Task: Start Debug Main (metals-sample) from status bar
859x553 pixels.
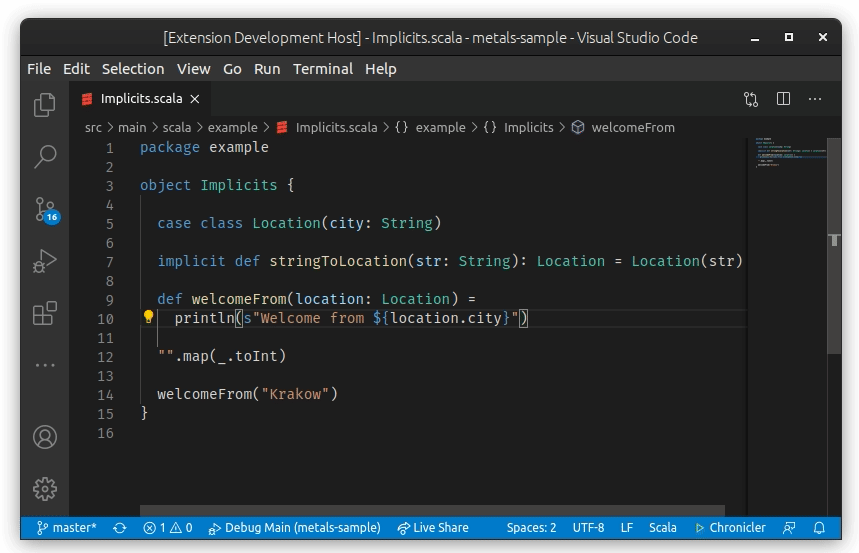Action: point(295,528)
